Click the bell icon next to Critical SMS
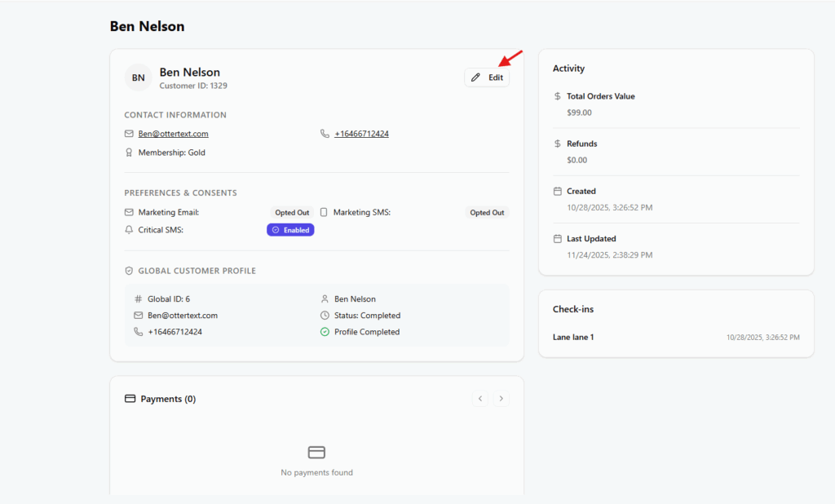Screen dimensions: 835x504 pos(129,230)
